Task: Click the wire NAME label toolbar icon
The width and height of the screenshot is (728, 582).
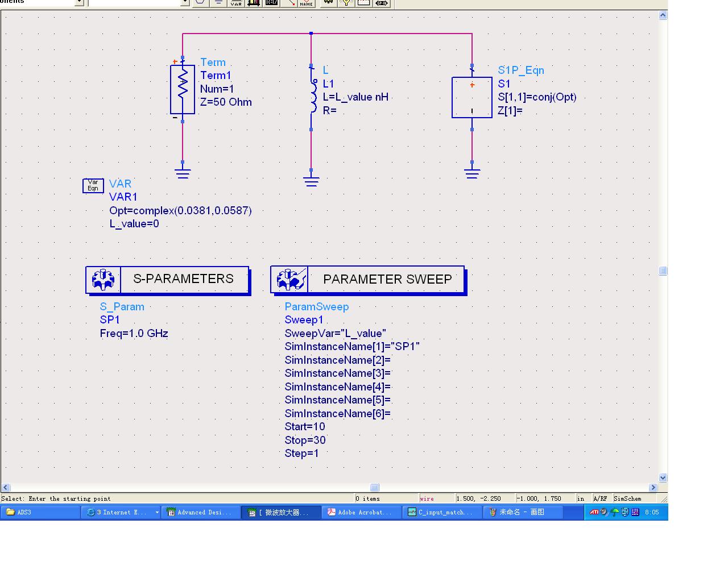Action: pos(306,3)
